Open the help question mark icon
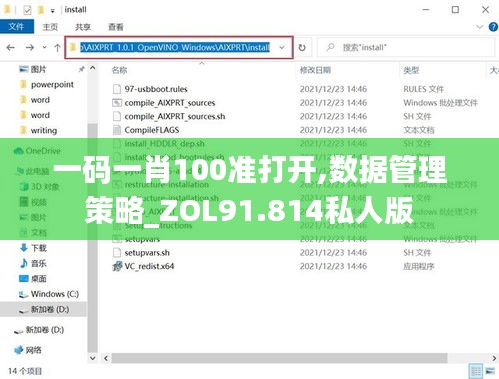 [x=493, y=27]
